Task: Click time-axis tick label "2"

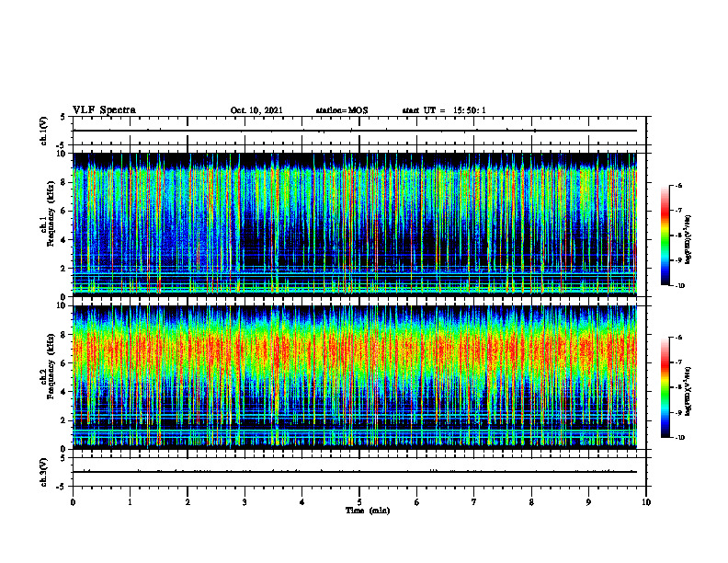Action: pyautogui.click(x=188, y=502)
